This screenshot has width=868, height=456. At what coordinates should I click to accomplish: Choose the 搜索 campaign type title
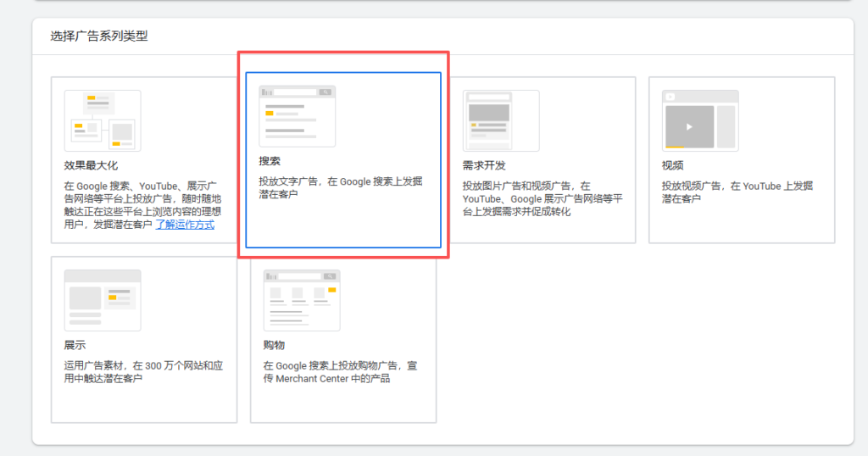pos(270,160)
